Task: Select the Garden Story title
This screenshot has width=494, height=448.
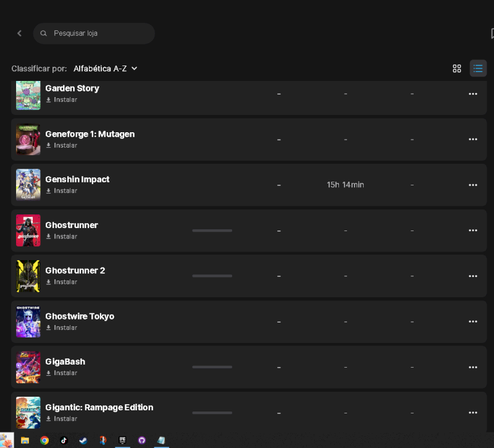Action: click(72, 88)
